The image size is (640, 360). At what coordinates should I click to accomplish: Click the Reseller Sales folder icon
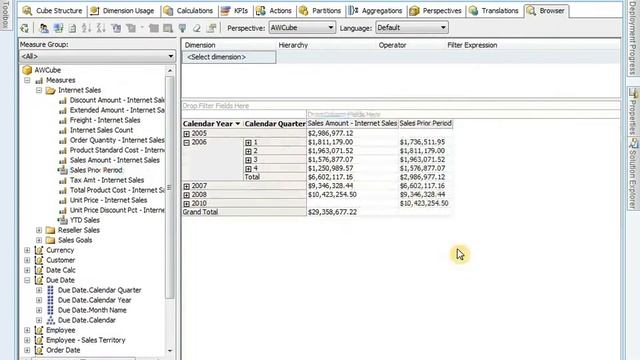(51, 230)
